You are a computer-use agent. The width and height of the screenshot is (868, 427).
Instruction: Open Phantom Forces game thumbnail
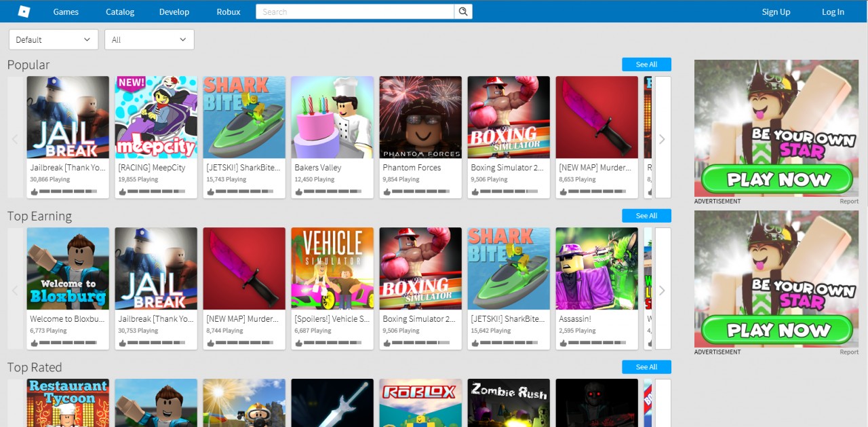(420, 117)
